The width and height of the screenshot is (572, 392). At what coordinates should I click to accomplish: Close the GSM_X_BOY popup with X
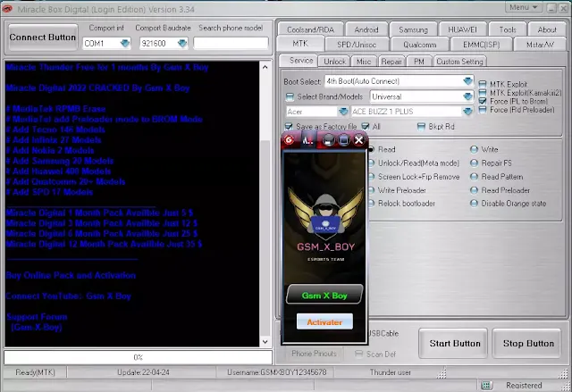pyautogui.click(x=359, y=140)
